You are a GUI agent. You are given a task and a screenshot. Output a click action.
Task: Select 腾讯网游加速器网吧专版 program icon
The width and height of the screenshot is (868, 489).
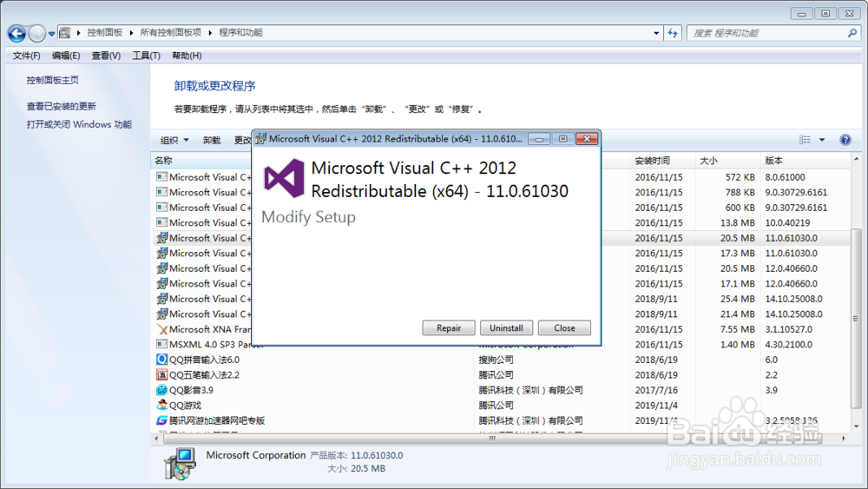[161, 420]
